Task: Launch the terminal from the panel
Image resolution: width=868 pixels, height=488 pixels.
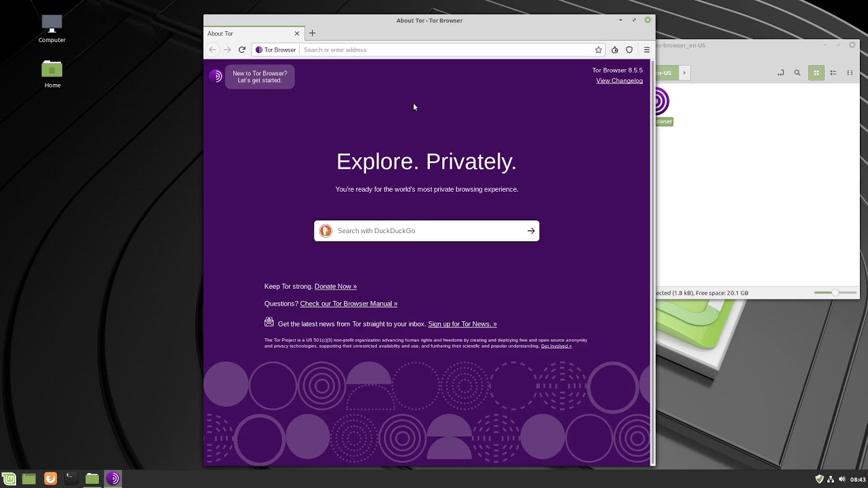Action: pos(70,479)
